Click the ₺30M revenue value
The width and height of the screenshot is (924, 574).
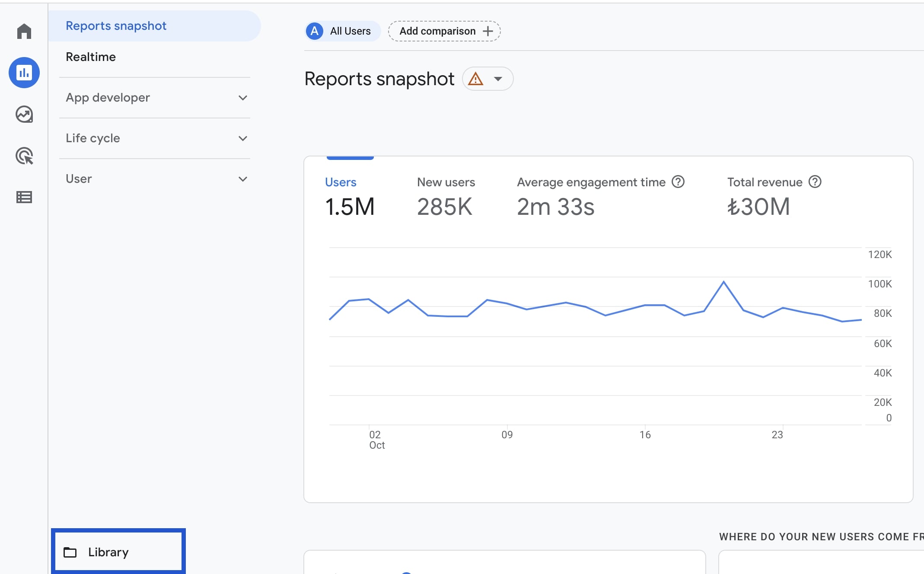(758, 207)
